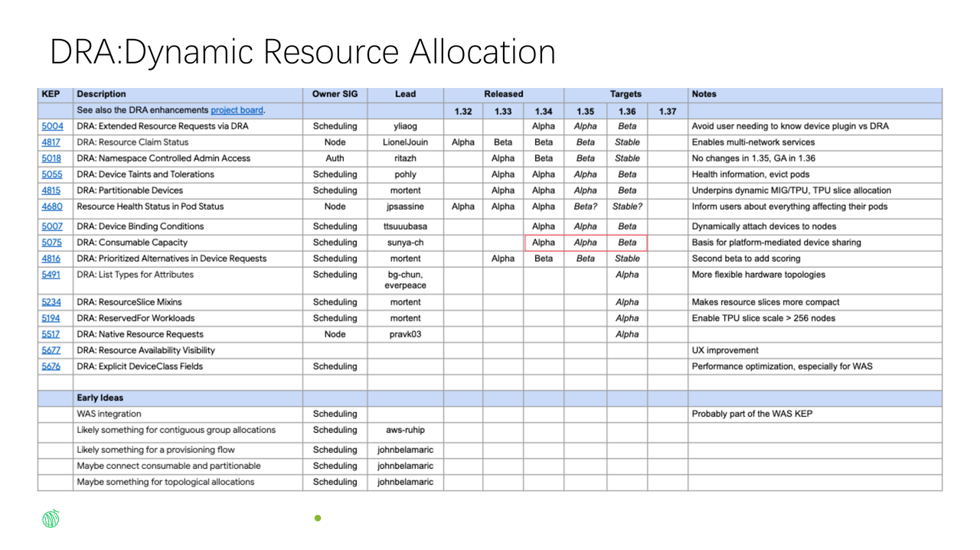Viewport: 980px width, 550px height.
Task: Click lead name 'pravk03'
Action: point(405,334)
